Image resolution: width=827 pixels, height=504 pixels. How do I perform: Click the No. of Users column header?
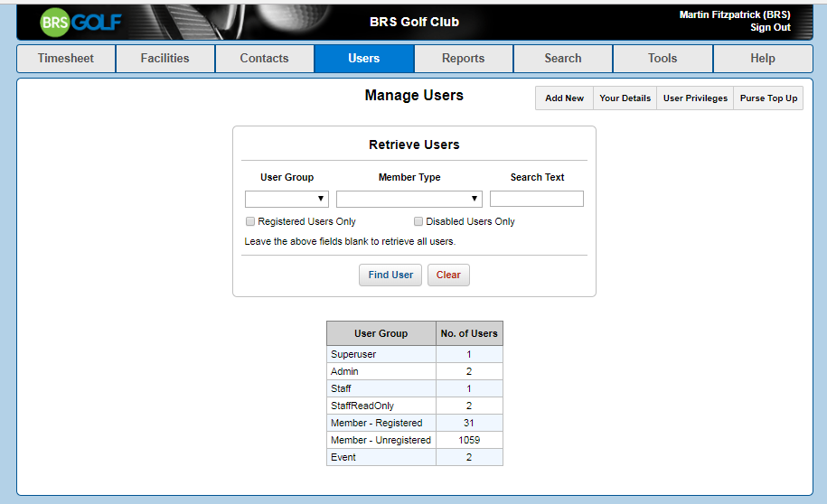(x=469, y=333)
